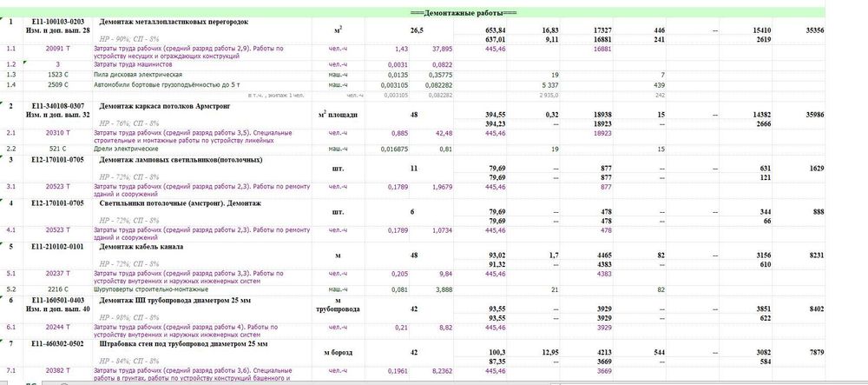This screenshot has width=868, height=385.
Task: Click the code cell "Е11-460302-0502"
Action: [57, 344]
